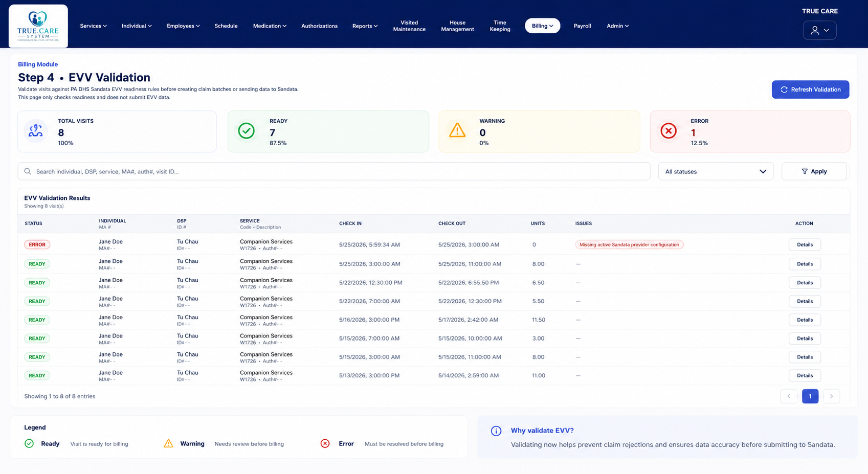The image size is (868, 474).
Task: Click check-in time 5/25/2026, 5:59:34 AM
Action: (369, 245)
